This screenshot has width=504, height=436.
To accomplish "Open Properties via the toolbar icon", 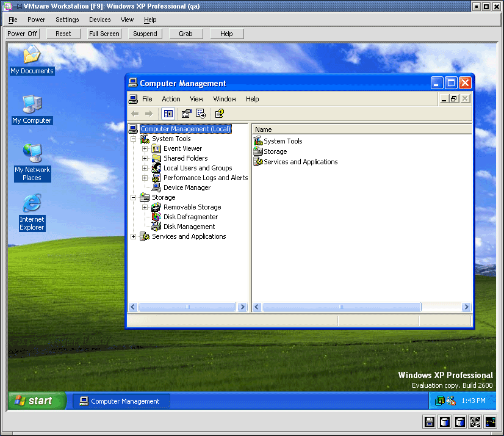I will pos(187,114).
